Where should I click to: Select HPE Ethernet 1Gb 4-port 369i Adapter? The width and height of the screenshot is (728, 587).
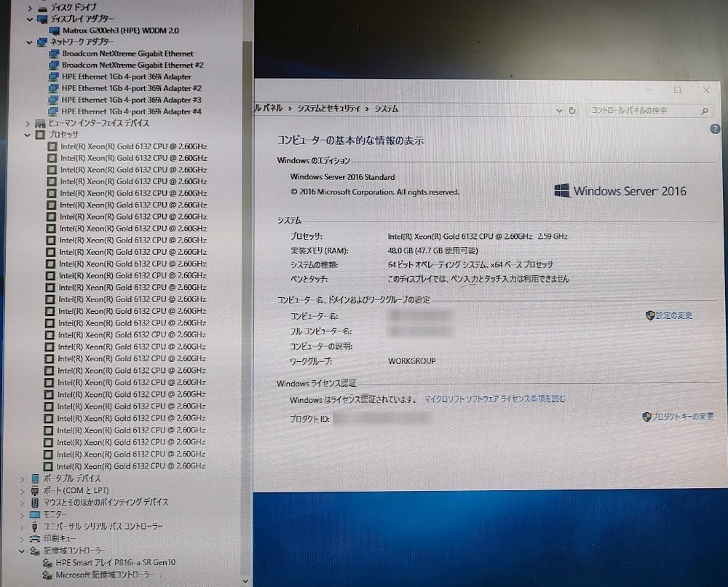[126, 76]
